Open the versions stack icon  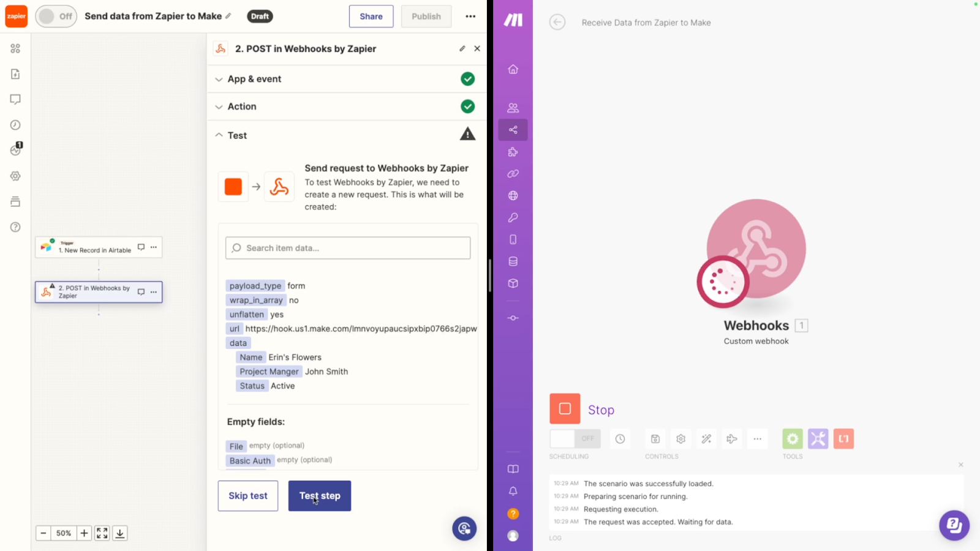coord(15,201)
